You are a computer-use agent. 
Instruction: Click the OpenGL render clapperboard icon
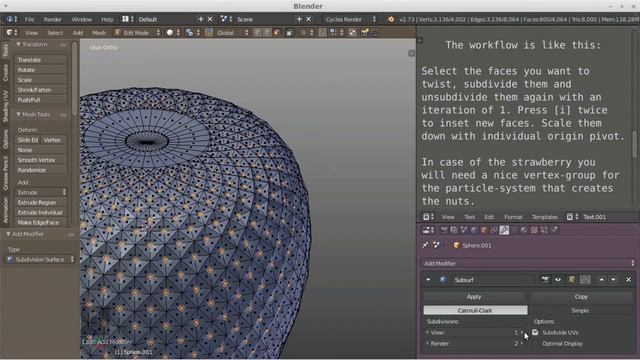[364, 33]
